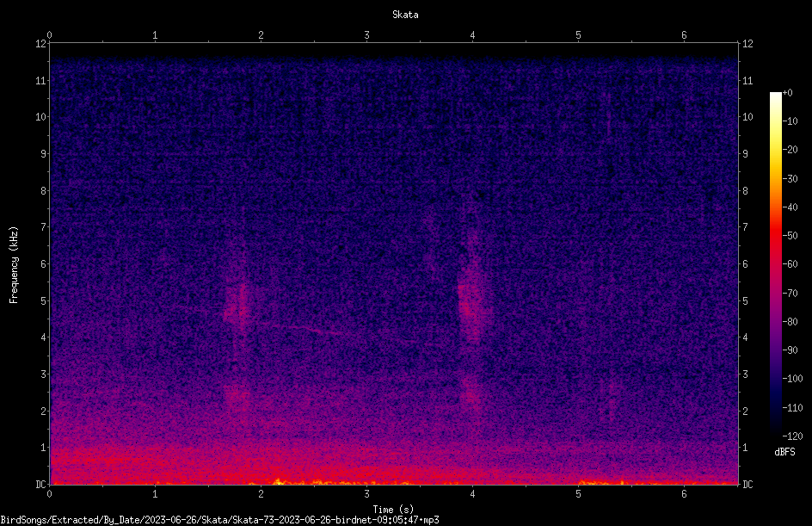Click the 'Time (s)' axis label
Viewport: 812px width, 526px height.
(393, 510)
